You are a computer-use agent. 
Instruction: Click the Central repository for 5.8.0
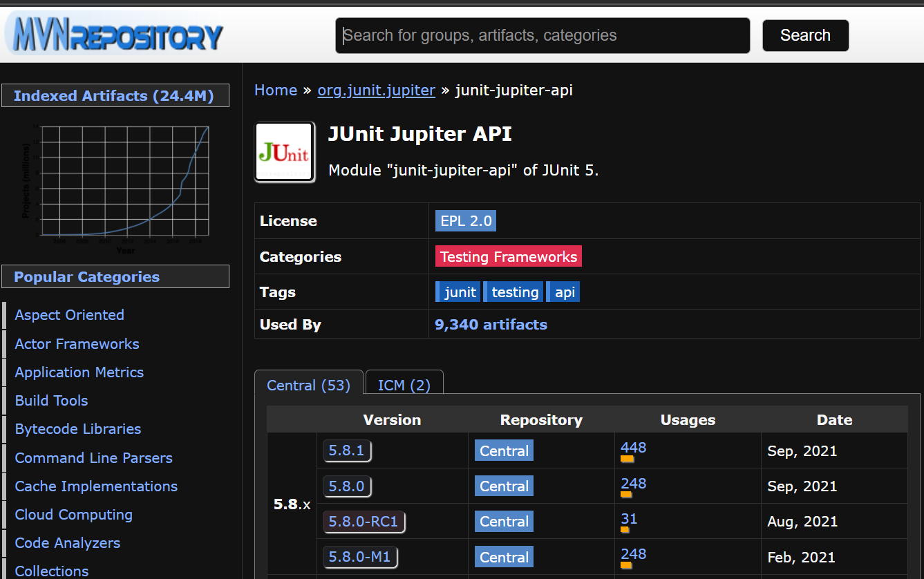tap(504, 486)
